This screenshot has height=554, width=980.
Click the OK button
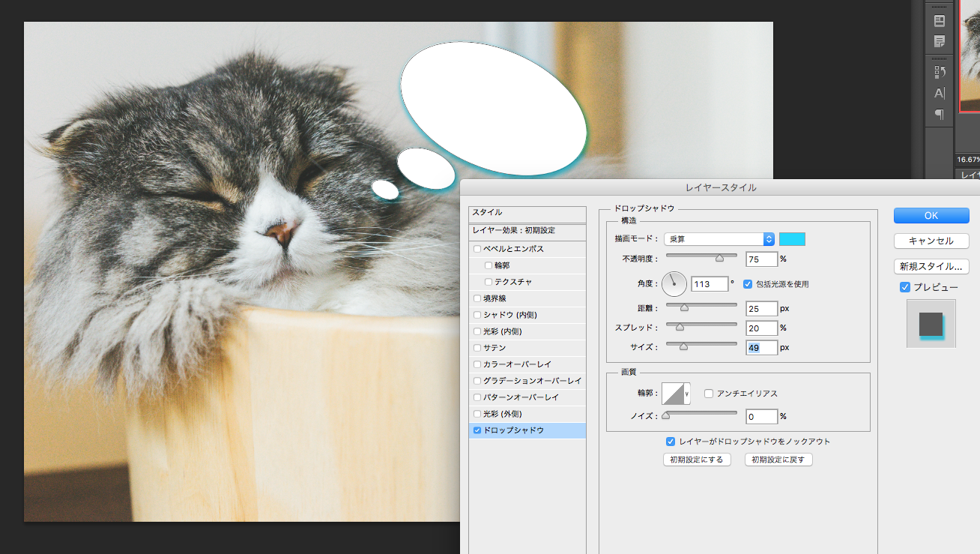[x=931, y=215]
